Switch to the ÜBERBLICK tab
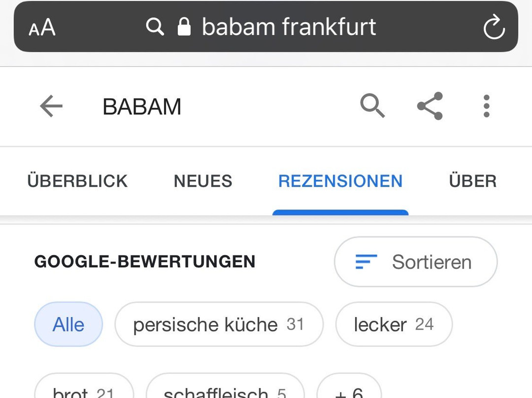The width and height of the screenshot is (532, 398). [x=77, y=181]
